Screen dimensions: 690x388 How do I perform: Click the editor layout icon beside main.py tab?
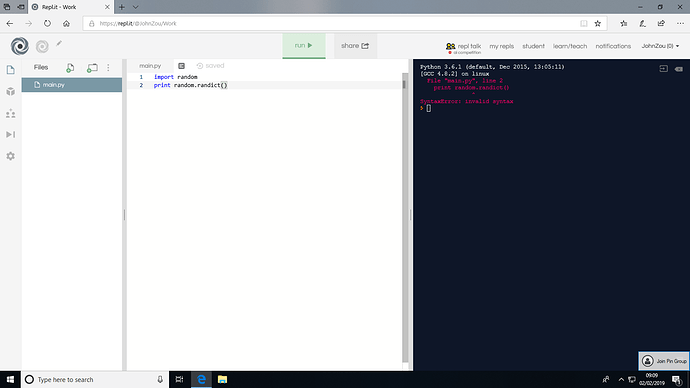click(x=181, y=66)
